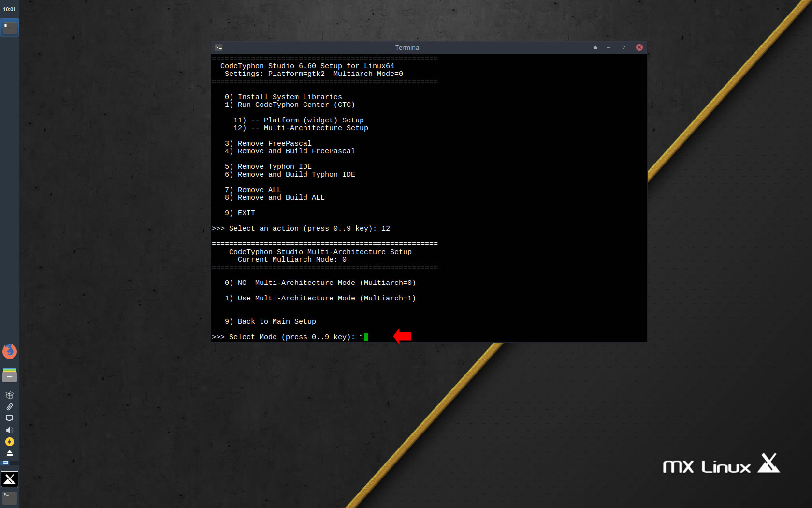Open the volume speaker control
The height and width of the screenshot is (508, 812).
(9, 430)
